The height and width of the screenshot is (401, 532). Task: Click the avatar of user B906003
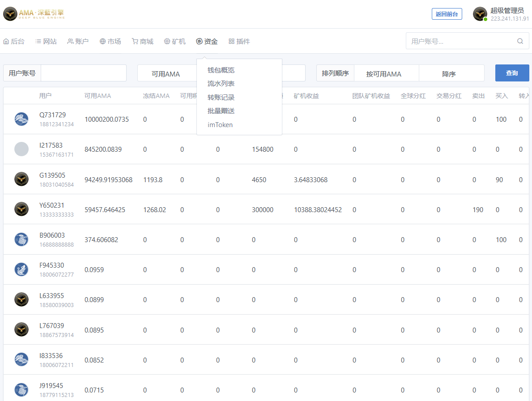point(21,239)
